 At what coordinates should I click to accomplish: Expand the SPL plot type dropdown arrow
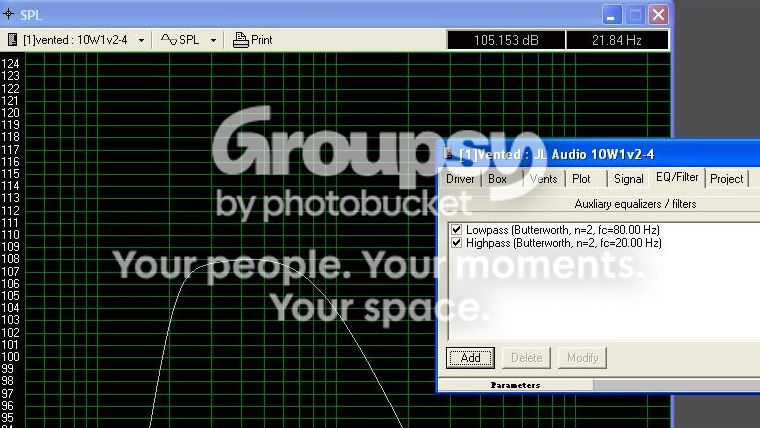point(213,40)
